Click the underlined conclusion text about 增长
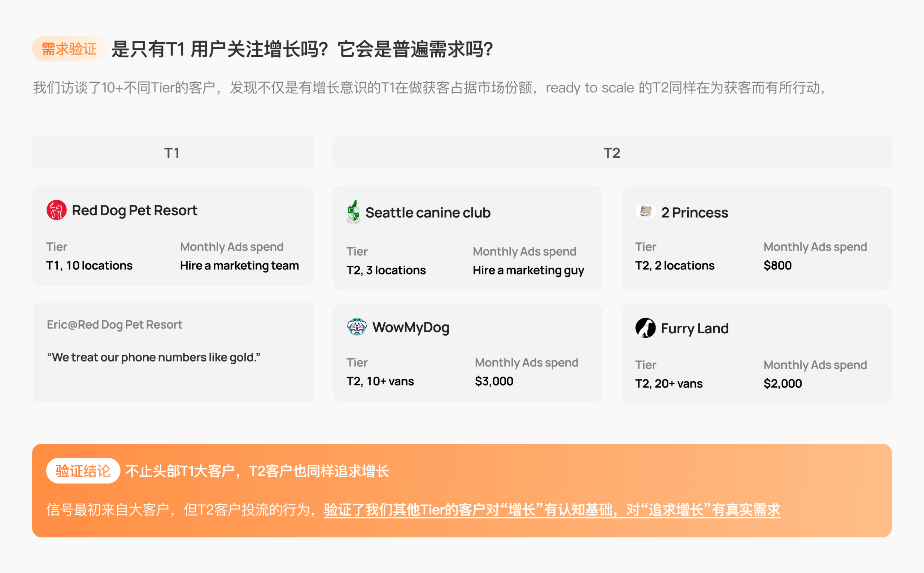This screenshot has width=924, height=573. click(x=552, y=510)
